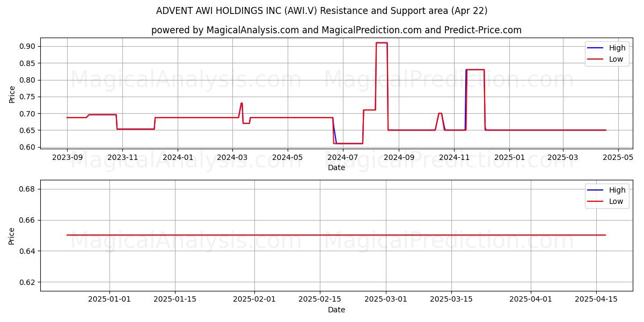This screenshot has width=644, height=322.
Task: Click the 'Price' y-axis label of the lower chart
Action: pos(12,235)
